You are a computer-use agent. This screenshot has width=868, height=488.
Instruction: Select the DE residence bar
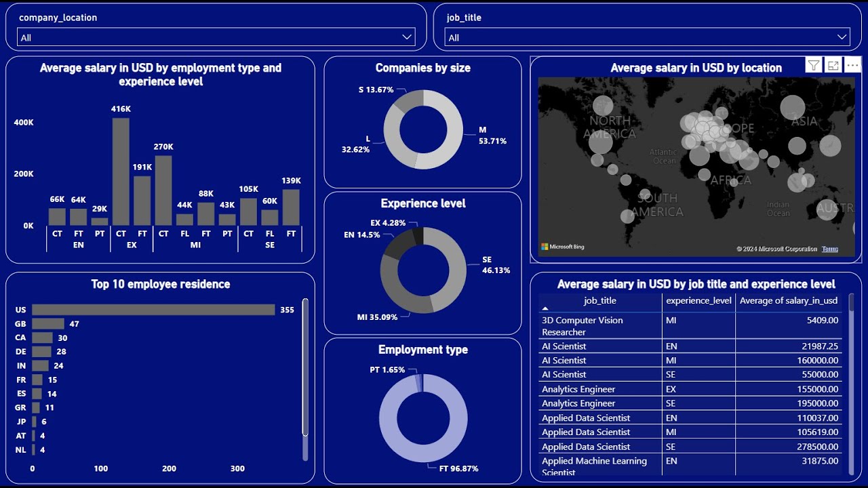tap(41, 352)
